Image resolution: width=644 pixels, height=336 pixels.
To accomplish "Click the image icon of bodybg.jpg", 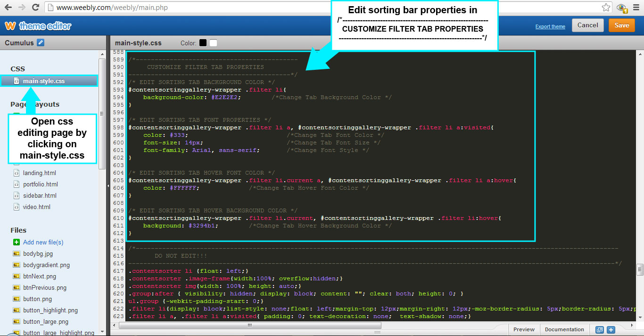I will [x=17, y=254].
